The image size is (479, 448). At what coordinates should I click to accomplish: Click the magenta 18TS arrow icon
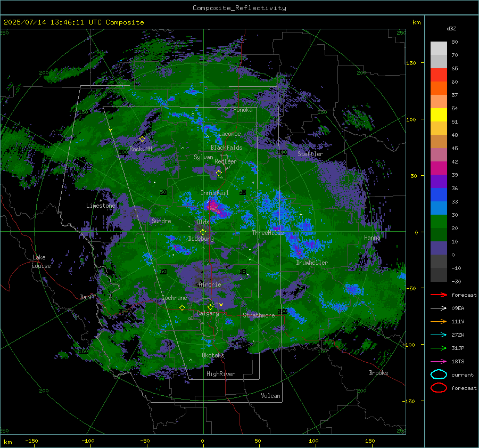tap(439, 362)
